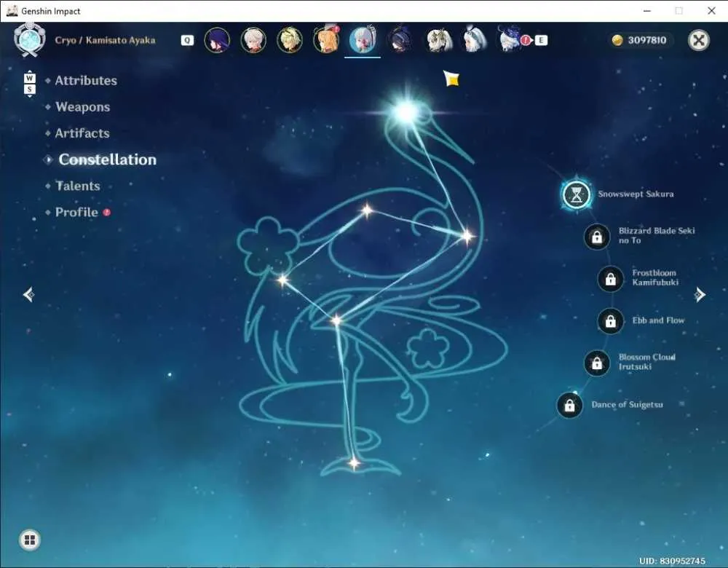
Task: Select the ninth avatar wearing a blue hat
Action: [x=510, y=40]
